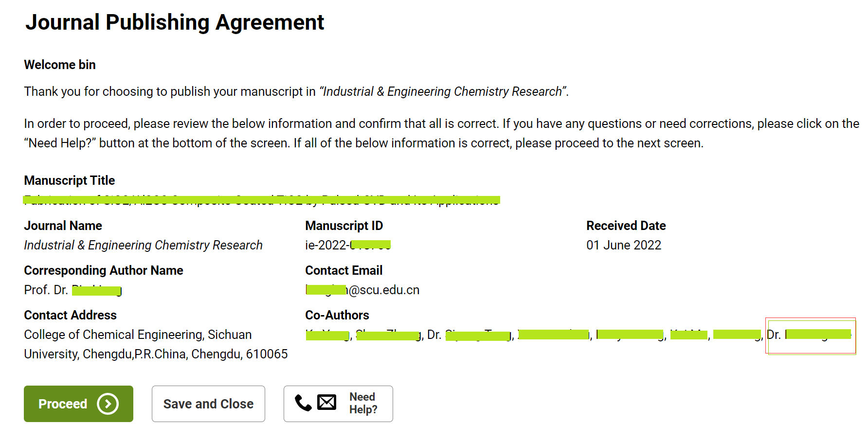Screen dimensions: 868x424
Task: Click the last co-author in red box
Action: click(810, 335)
